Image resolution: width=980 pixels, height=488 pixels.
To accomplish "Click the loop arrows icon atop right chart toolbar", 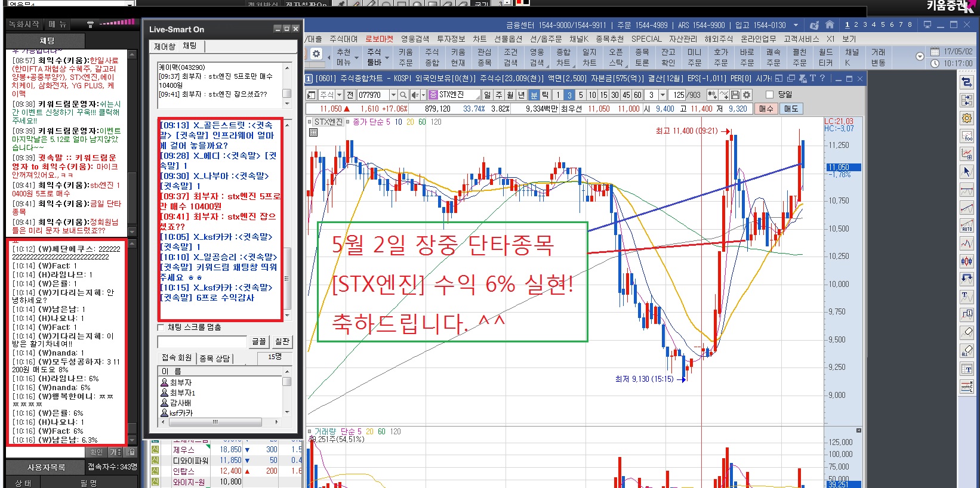I will coord(967,83).
